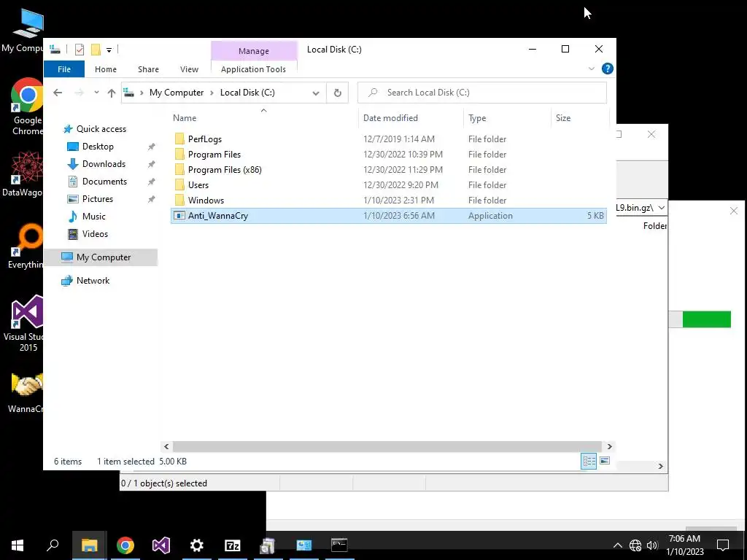Open the Windows Start menu
This screenshot has height=560, width=747.
(x=18, y=545)
